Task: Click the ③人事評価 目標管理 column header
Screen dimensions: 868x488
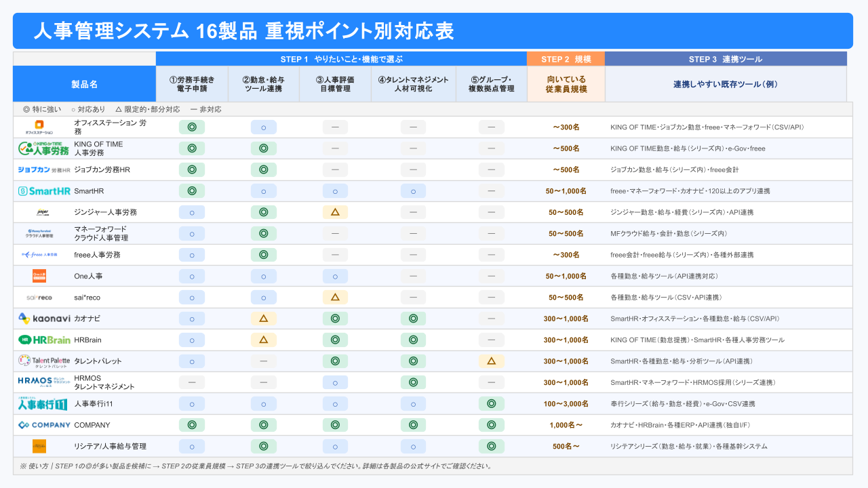Action: pos(335,84)
